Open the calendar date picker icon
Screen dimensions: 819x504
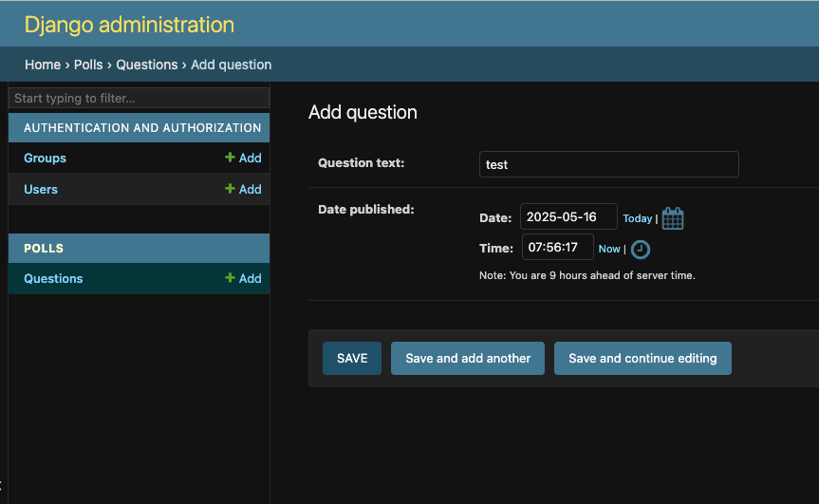point(673,218)
